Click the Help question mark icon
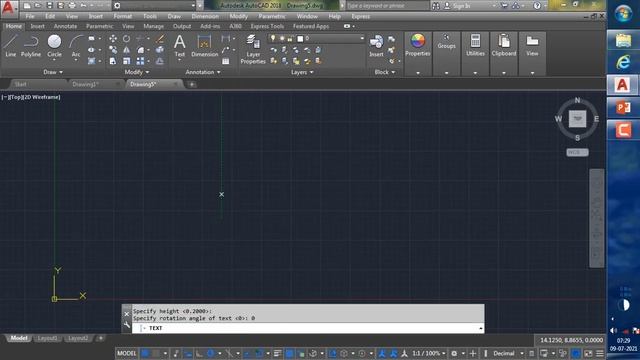This screenshot has width=640, height=360. 537,6
